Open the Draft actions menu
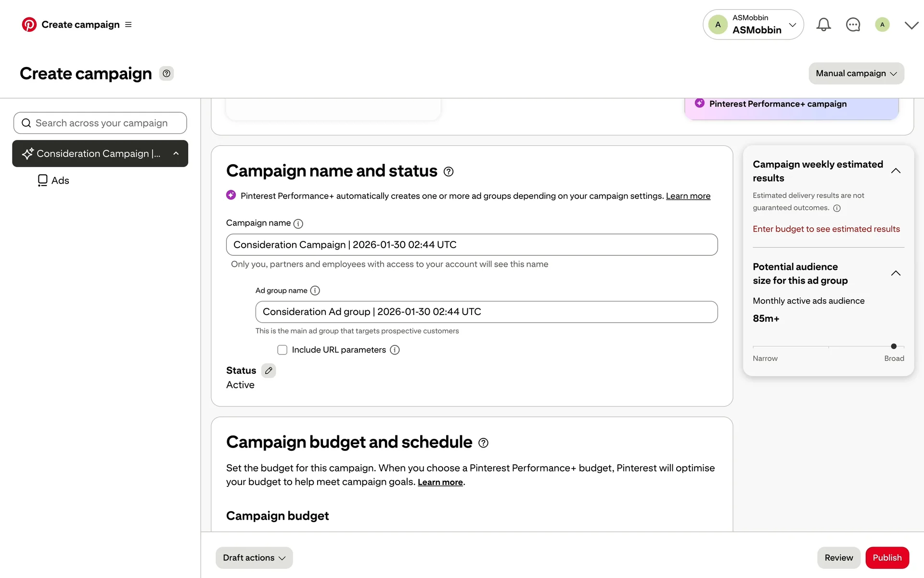The width and height of the screenshot is (924, 578). (254, 557)
